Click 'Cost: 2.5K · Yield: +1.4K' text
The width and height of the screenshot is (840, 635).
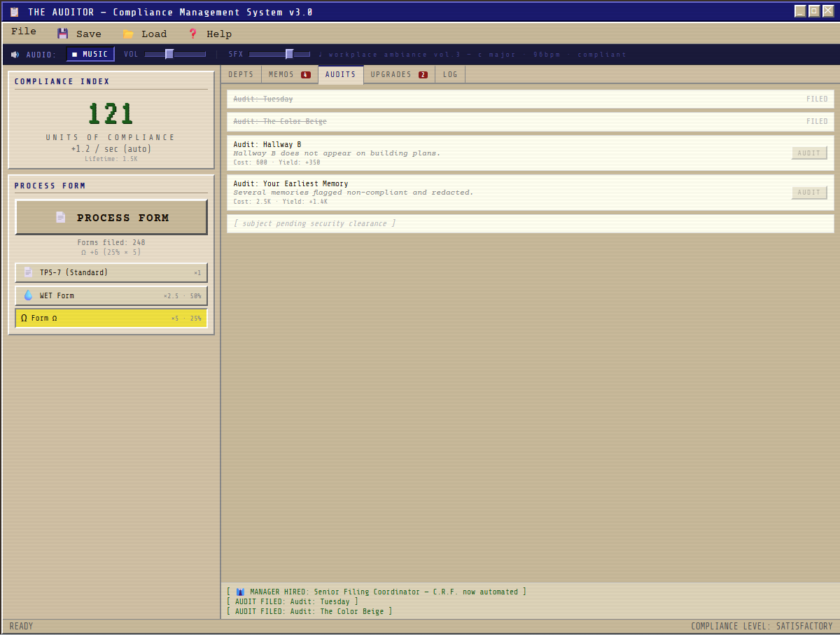click(x=280, y=202)
